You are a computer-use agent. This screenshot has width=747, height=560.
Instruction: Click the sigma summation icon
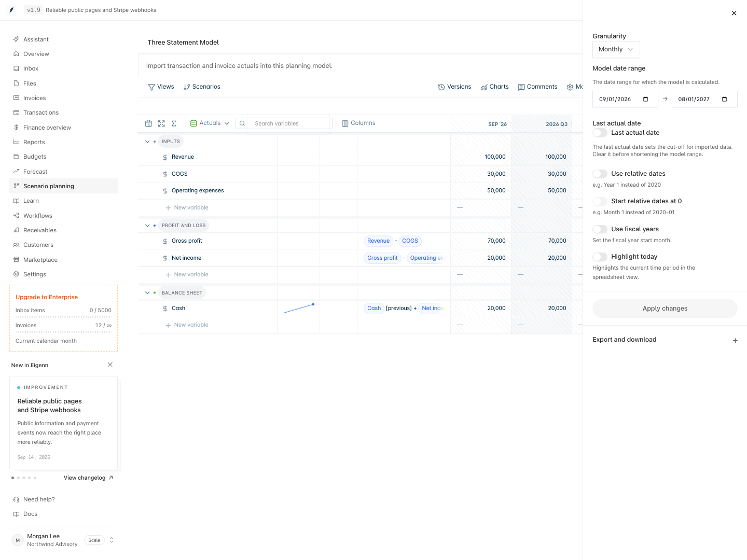click(x=174, y=123)
